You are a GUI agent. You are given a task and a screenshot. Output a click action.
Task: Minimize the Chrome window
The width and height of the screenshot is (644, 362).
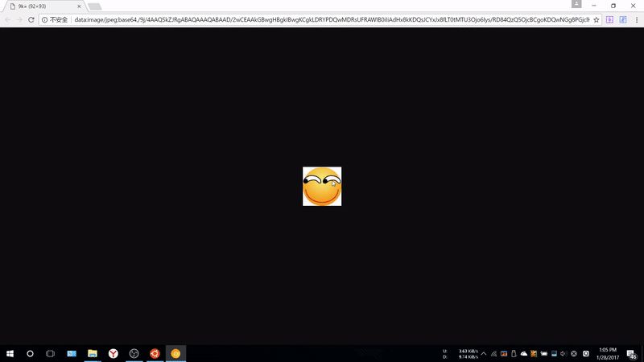pyautogui.click(x=594, y=6)
